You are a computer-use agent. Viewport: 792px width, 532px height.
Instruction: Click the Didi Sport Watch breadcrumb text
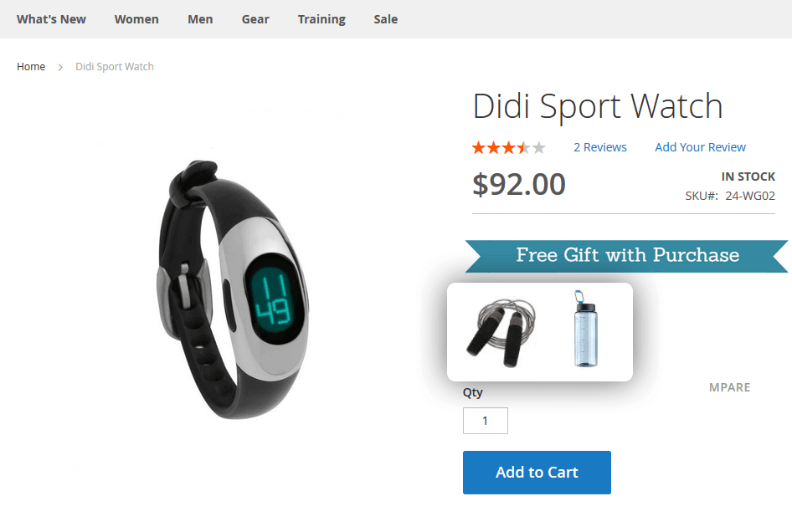point(115,67)
